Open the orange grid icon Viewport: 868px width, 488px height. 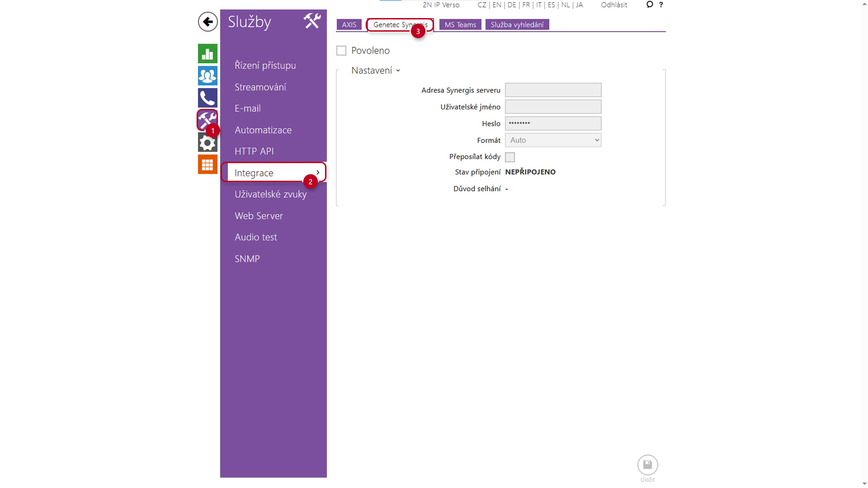208,165
